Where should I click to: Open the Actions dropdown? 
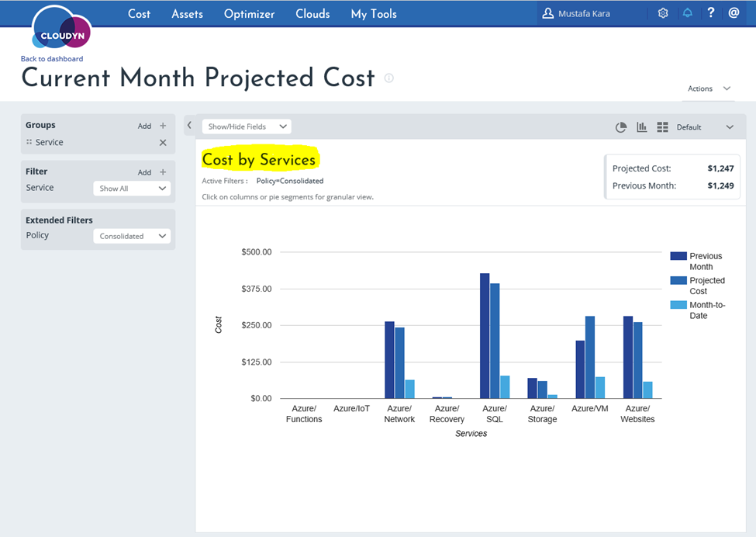[709, 88]
